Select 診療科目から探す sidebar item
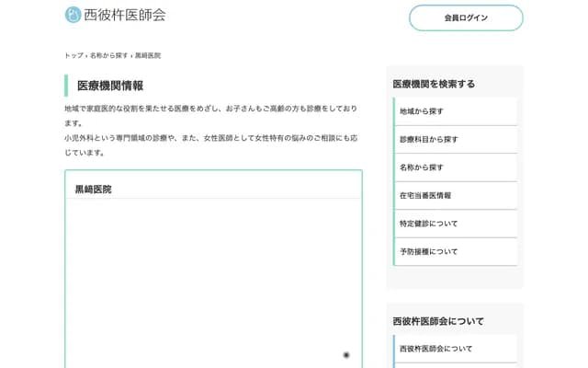588x368 pixels. [x=428, y=139]
